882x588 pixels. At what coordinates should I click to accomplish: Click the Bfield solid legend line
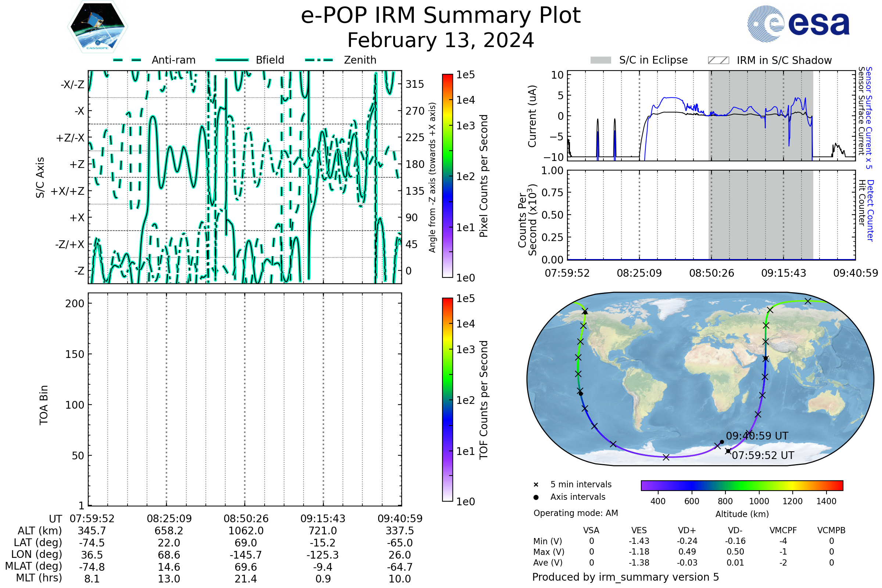232,60
